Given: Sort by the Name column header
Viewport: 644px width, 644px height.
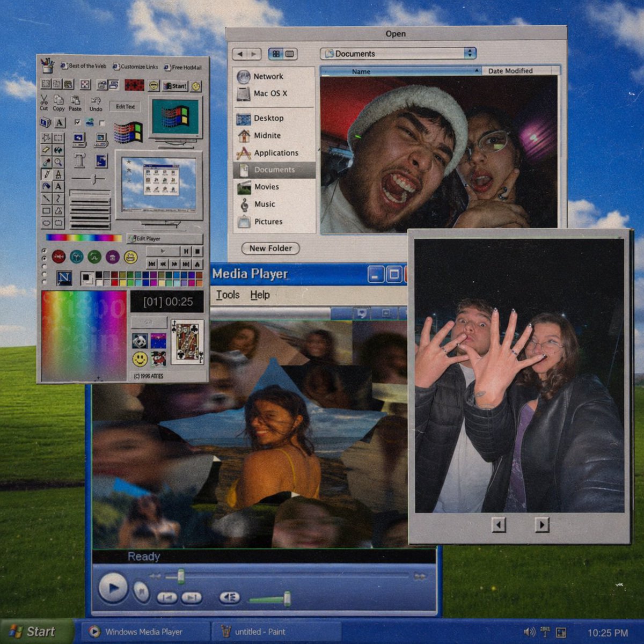Looking at the screenshot, I should pyautogui.click(x=401, y=71).
